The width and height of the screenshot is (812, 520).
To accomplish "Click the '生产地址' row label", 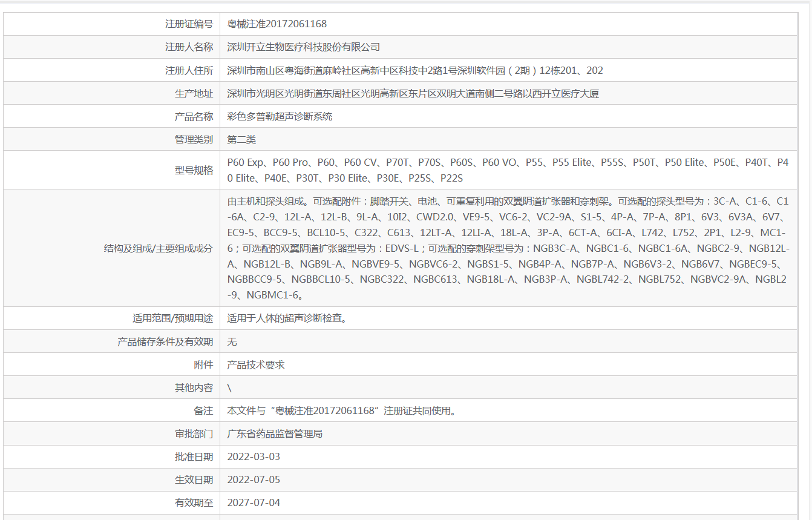I will pos(194,93).
